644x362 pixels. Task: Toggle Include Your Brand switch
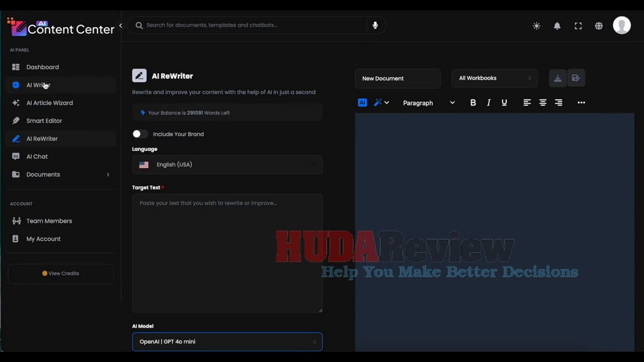coord(140,134)
